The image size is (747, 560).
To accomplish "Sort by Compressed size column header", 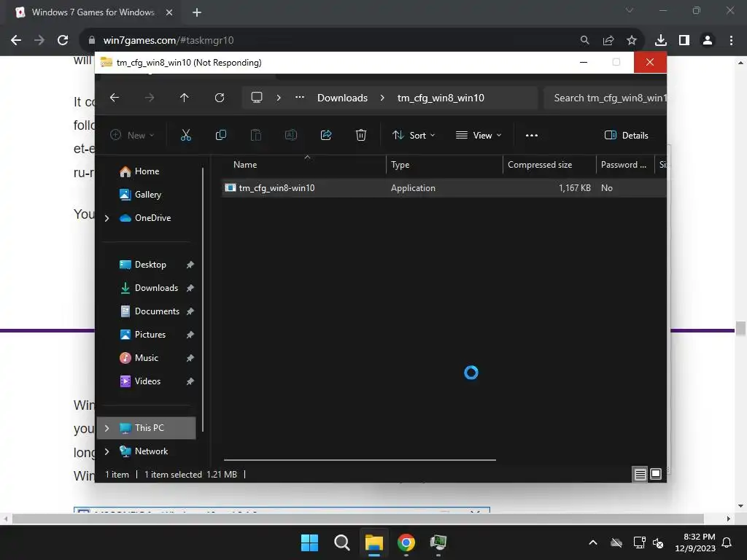I will pyautogui.click(x=550, y=165).
